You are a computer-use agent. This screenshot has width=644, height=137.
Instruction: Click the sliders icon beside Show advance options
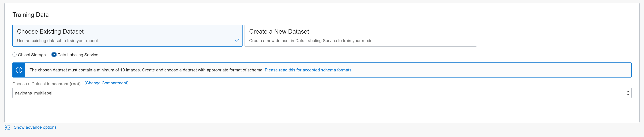8,127
